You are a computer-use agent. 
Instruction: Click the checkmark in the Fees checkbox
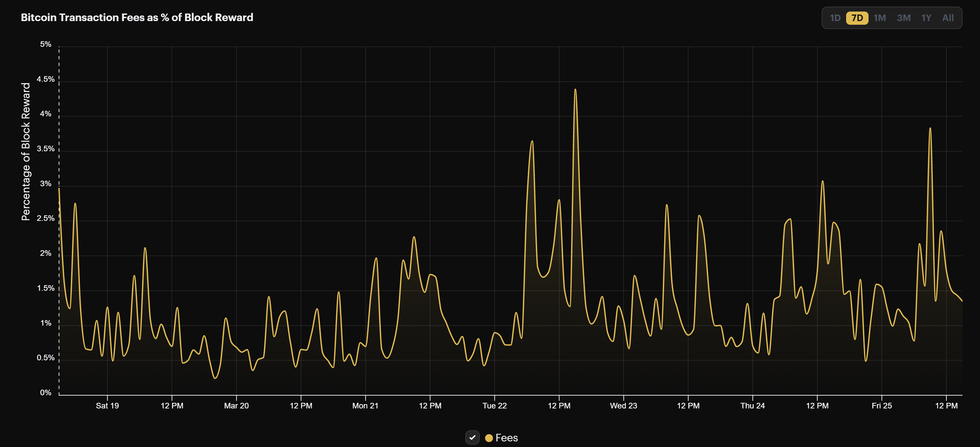click(473, 437)
